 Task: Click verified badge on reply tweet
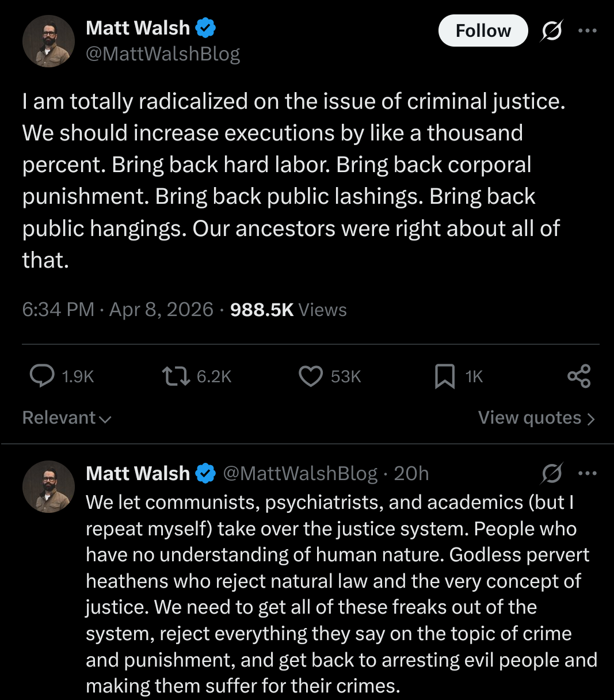(205, 473)
